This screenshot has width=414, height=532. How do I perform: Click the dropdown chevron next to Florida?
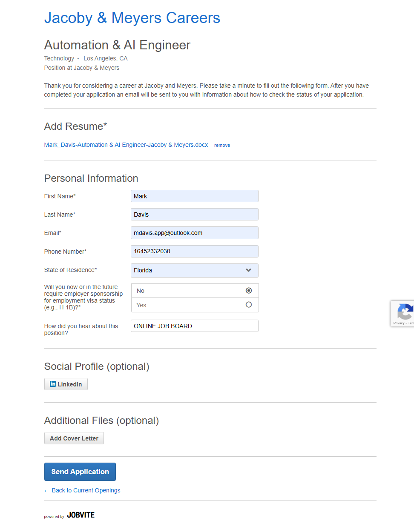point(249,270)
